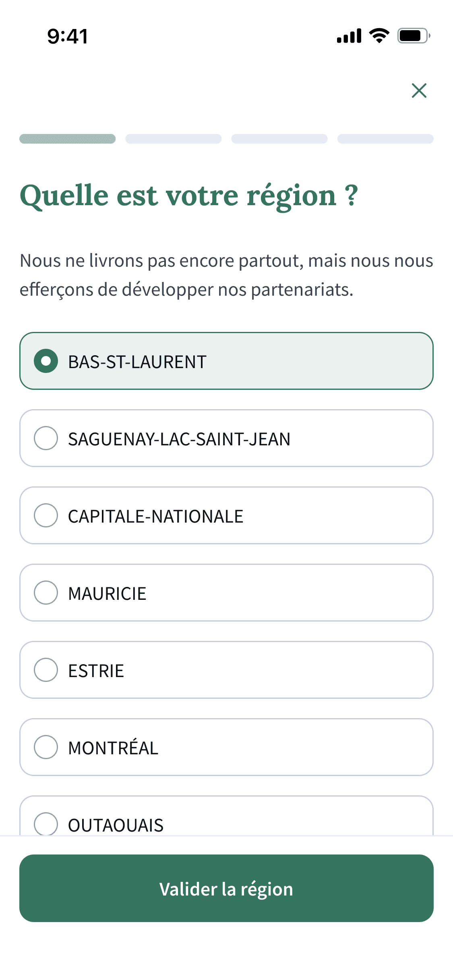Tap the second progress step segment

pos(174,139)
